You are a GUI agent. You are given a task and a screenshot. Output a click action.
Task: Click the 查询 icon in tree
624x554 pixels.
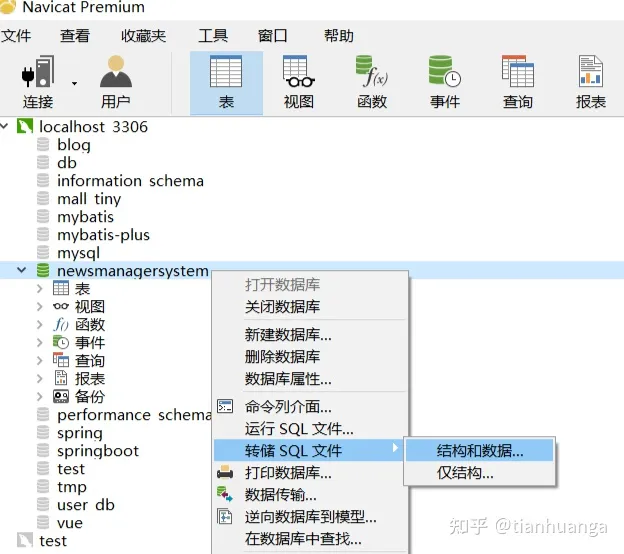[x=61, y=360]
